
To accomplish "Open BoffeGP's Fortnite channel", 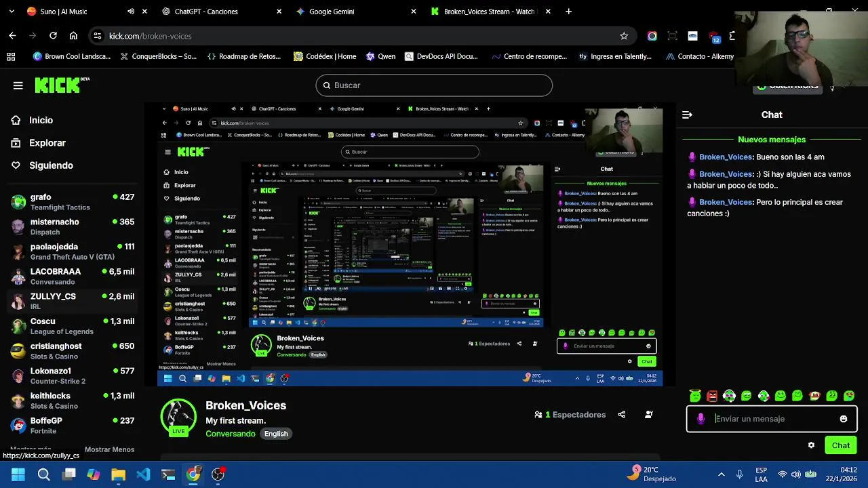I will pyautogui.click(x=73, y=426).
